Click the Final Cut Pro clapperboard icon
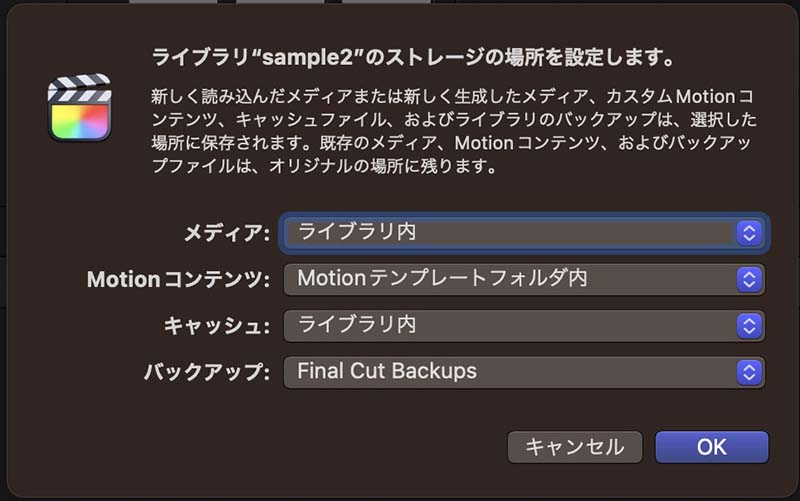Screen dimensions: 800x501 coord(80,107)
